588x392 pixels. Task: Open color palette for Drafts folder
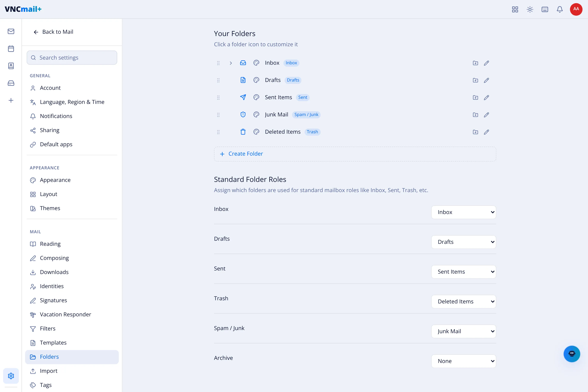[x=256, y=80]
